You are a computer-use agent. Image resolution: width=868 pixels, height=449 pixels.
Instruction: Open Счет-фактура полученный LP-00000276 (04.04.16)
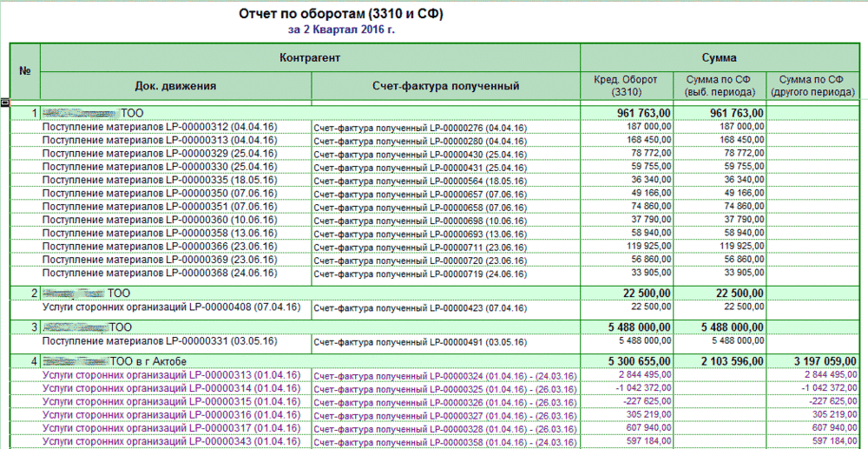click(420, 128)
